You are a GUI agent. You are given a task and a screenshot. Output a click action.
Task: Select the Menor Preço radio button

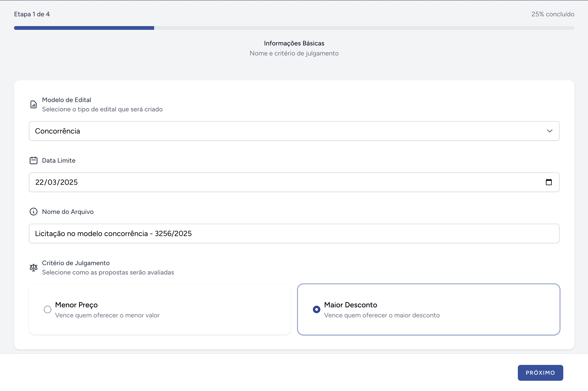tap(47, 309)
